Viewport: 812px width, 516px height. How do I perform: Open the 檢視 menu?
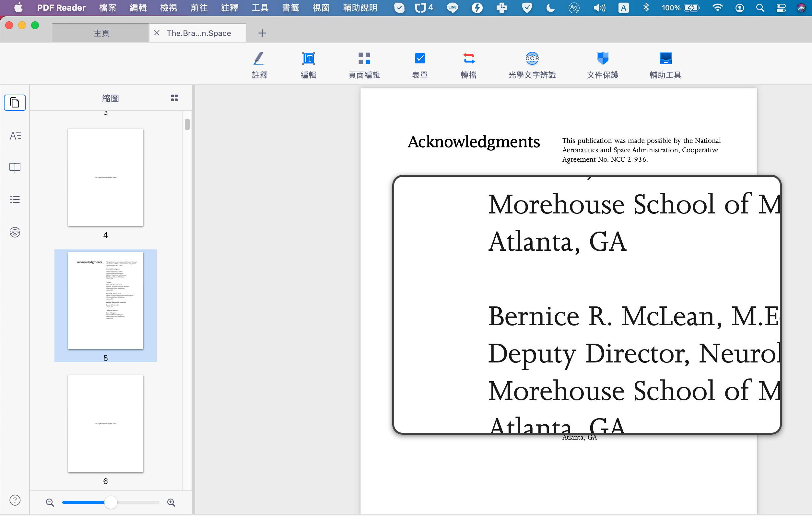[168, 8]
